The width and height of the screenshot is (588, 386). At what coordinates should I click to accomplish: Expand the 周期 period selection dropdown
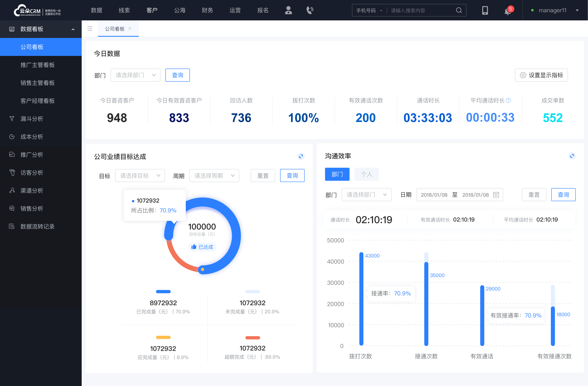pyautogui.click(x=214, y=175)
